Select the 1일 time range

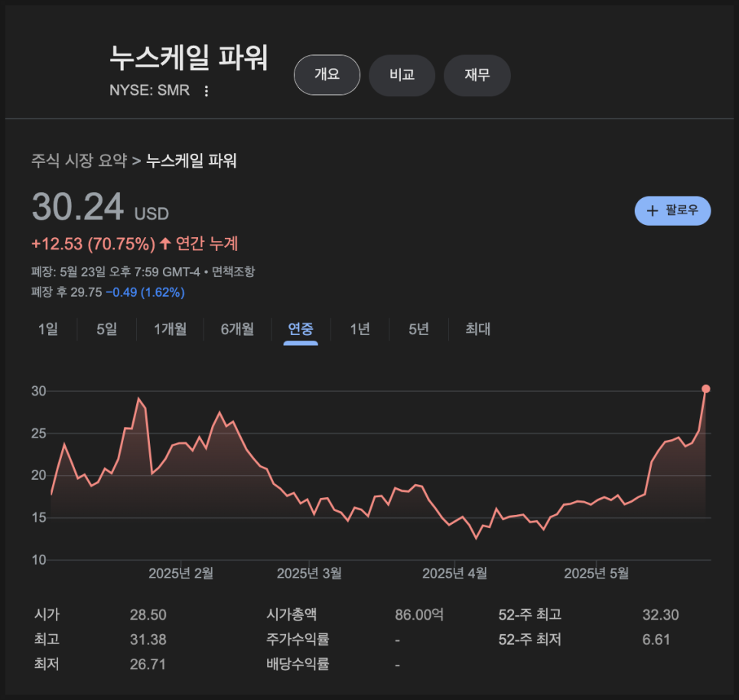(x=47, y=329)
